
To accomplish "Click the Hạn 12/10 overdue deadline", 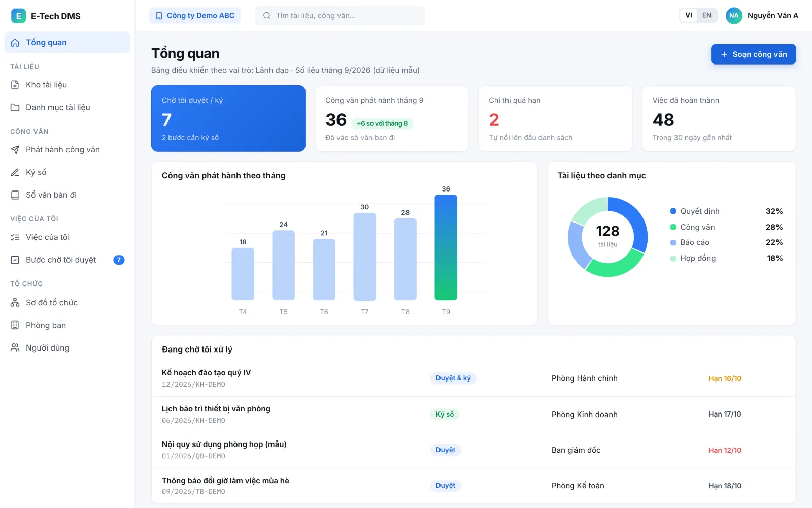I will click(x=725, y=450).
